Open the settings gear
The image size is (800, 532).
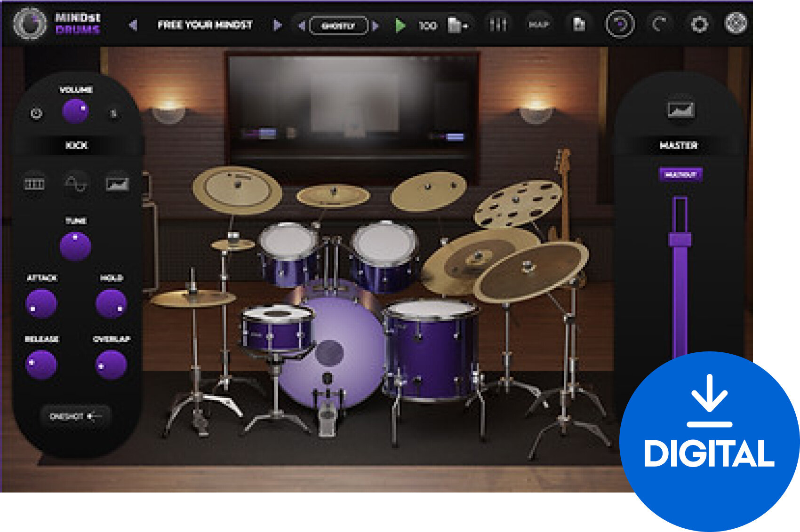[699, 24]
